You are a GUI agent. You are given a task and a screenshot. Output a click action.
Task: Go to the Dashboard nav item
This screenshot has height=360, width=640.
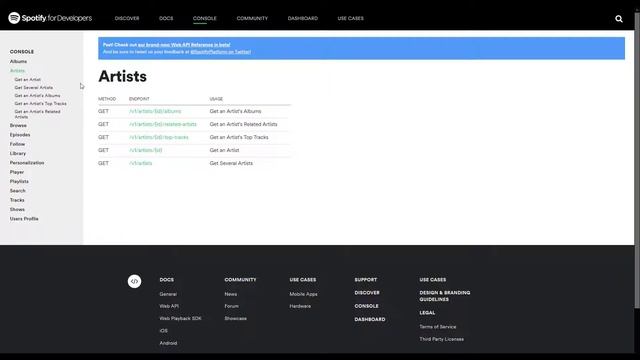(303, 18)
